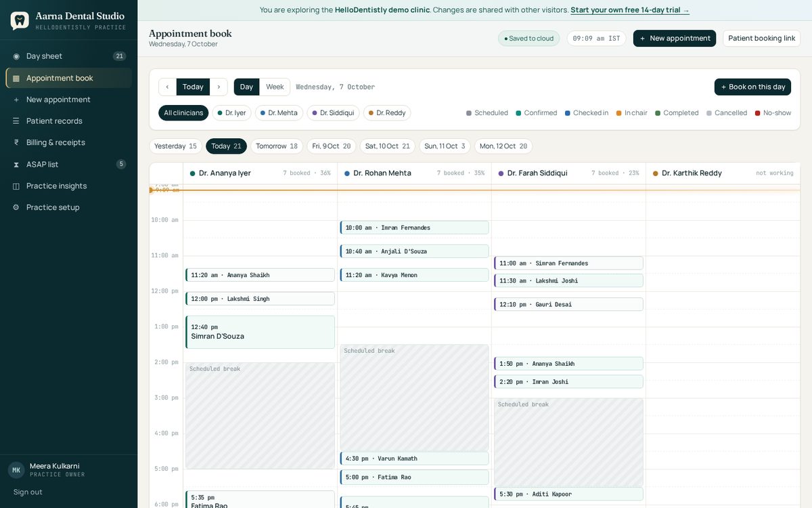Click the top New appointment button
Image resolution: width=812 pixels, height=508 pixels.
point(675,39)
